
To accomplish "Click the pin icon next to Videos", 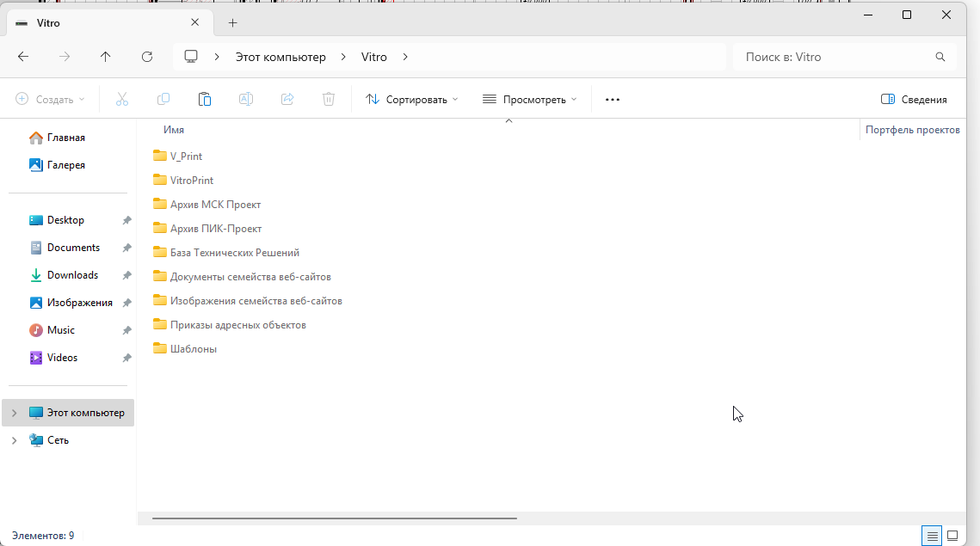I will point(126,358).
